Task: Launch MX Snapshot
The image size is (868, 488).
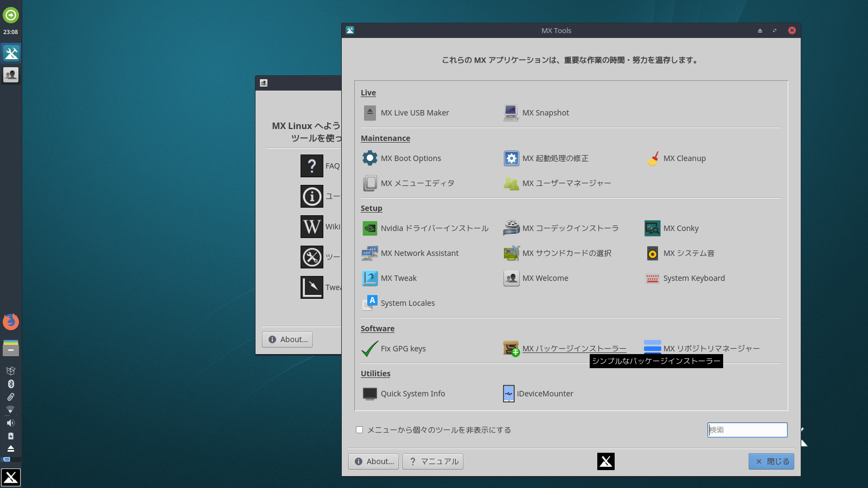Action: pyautogui.click(x=536, y=113)
